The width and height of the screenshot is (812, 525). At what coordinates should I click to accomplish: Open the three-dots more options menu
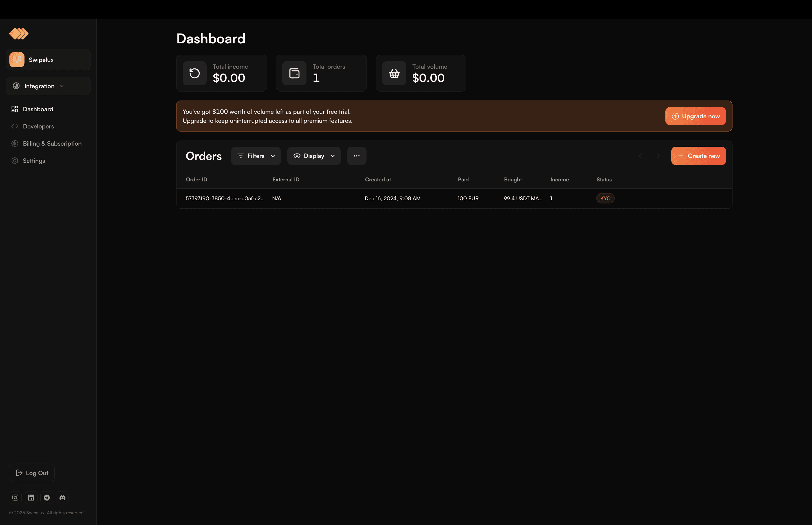[357, 156]
